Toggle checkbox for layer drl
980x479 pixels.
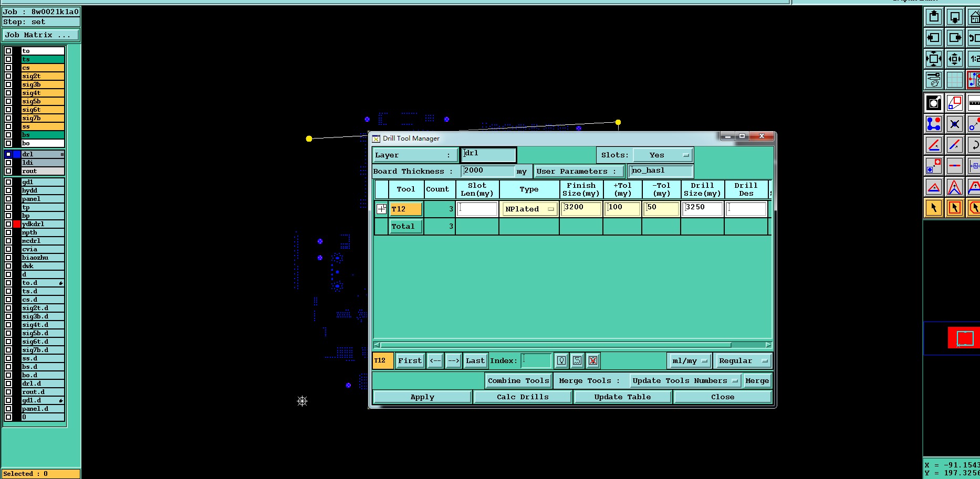click(8, 154)
